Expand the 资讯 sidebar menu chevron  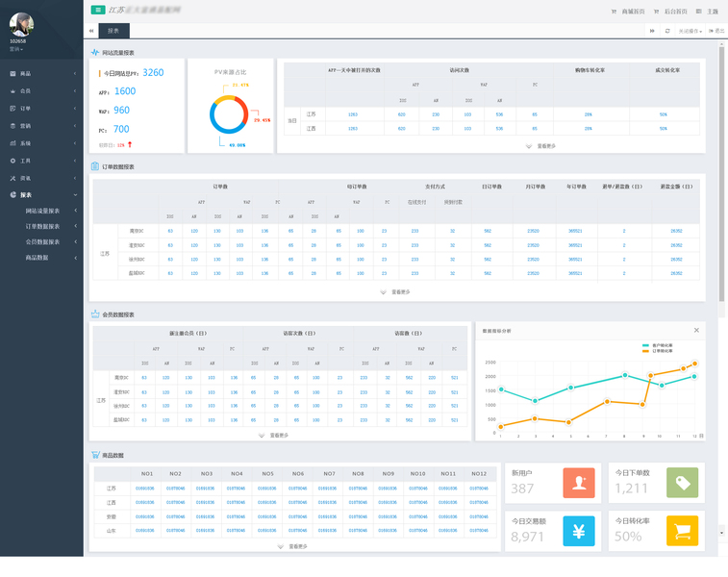coord(75,178)
